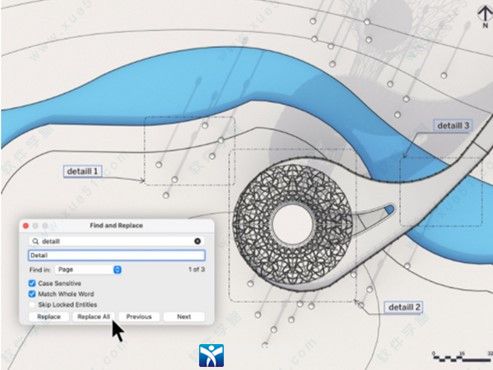Click the blue figure logo icon
The height and width of the screenshot is (370, 493).
point(211,356)
